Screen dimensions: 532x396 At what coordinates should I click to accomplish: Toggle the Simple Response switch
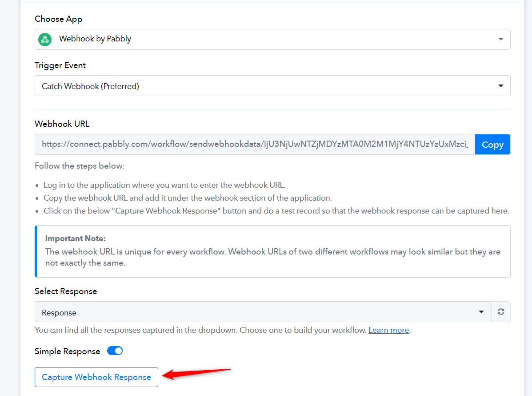click(x=115, y=351)
